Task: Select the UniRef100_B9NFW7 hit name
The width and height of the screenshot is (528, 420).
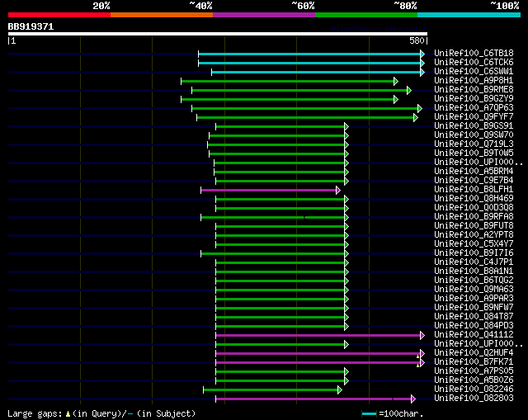Action: coord(474,308)
